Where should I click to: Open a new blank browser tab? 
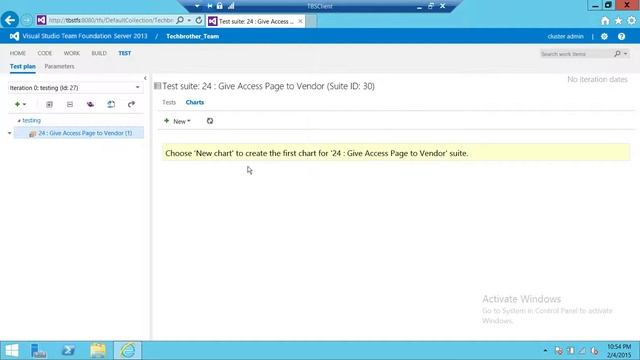[311, 21]
